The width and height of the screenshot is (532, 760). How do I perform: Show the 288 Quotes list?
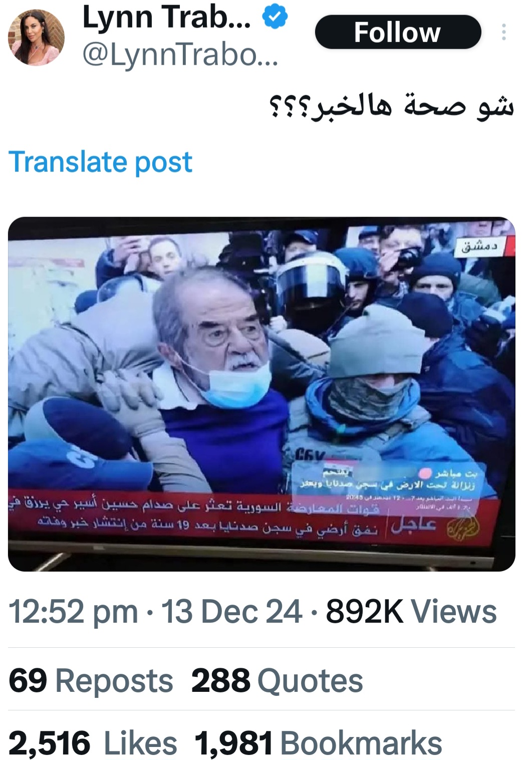[x=277, y=681]
